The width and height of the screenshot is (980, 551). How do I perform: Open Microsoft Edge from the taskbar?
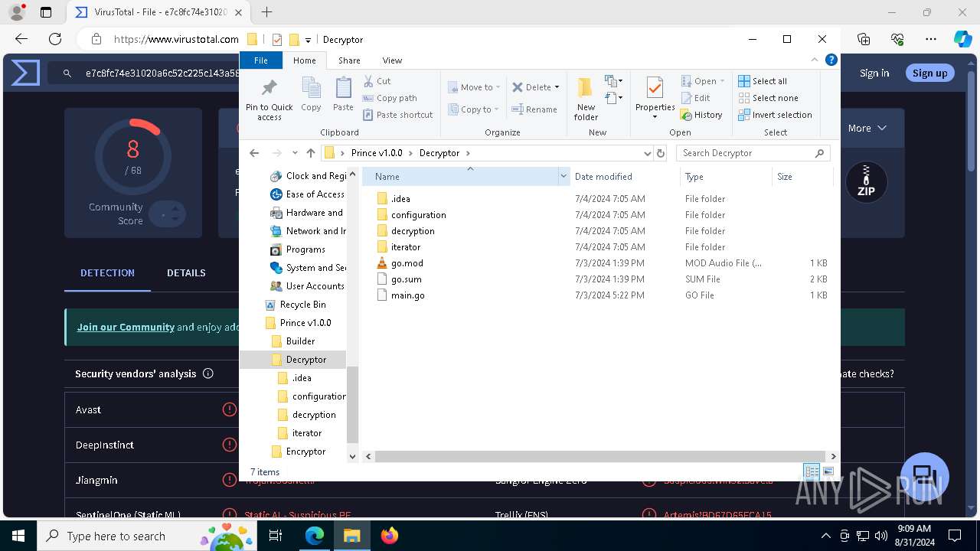coord(315,536)
